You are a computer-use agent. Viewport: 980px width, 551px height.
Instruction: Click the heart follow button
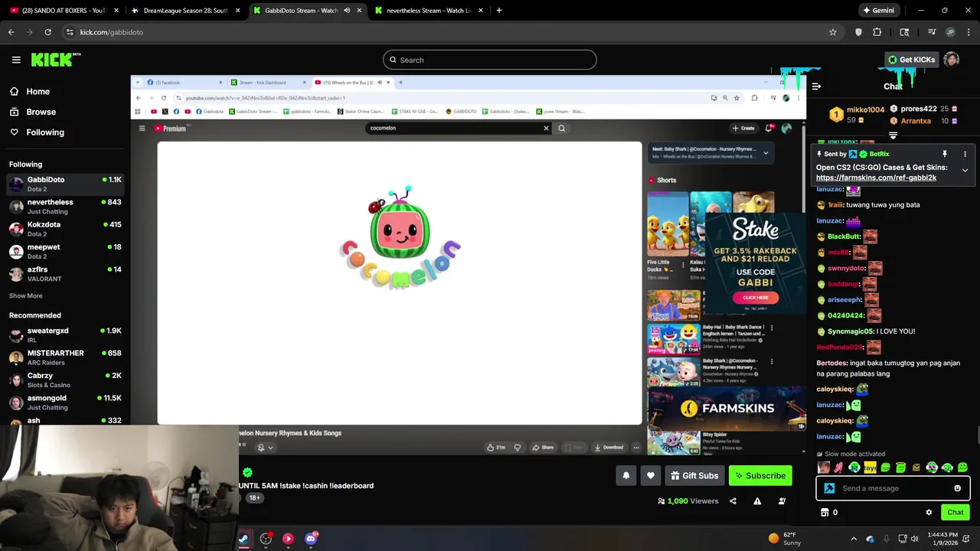(651, 476)
